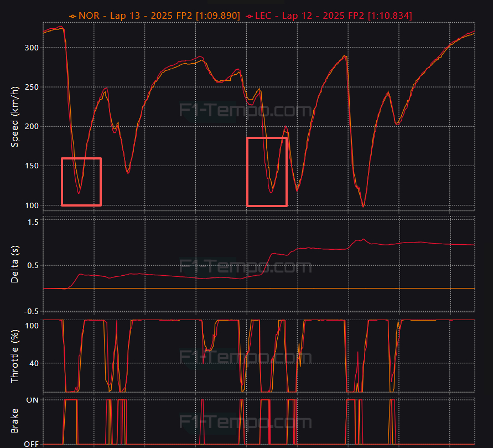Click the Delta (s) axis title
Viewport: 493px width, 448px height.
15,264
